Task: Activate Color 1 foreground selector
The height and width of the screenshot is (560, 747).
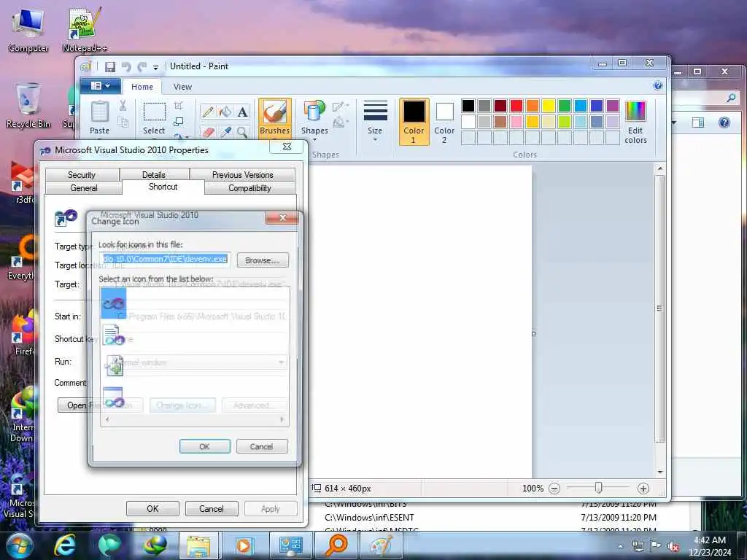Action: [414, 122]
